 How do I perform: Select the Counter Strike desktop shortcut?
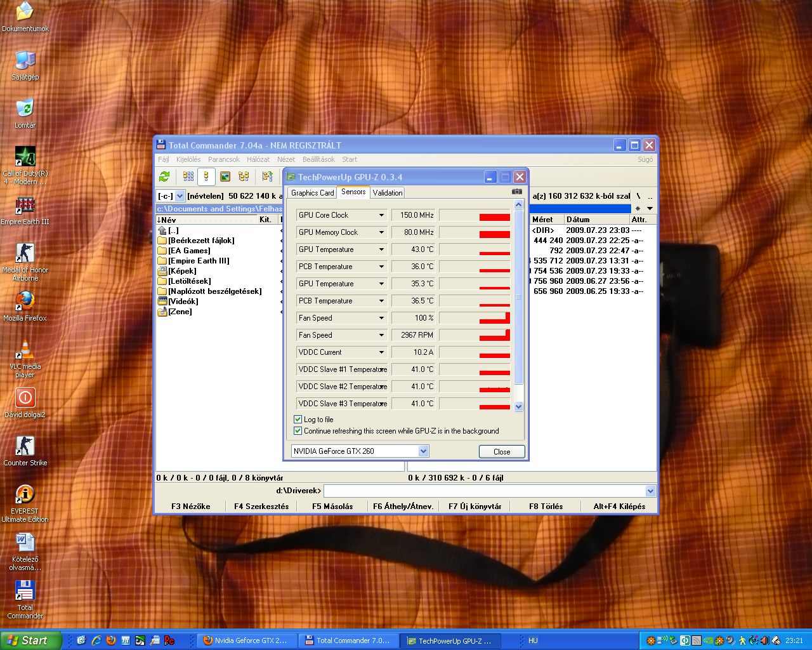(x=25, y=451)
